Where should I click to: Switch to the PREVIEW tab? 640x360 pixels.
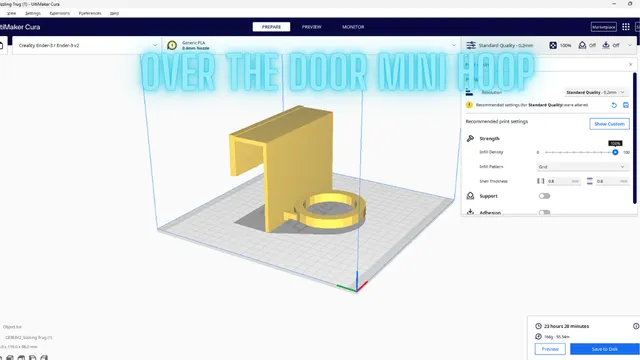pos(311,27)
